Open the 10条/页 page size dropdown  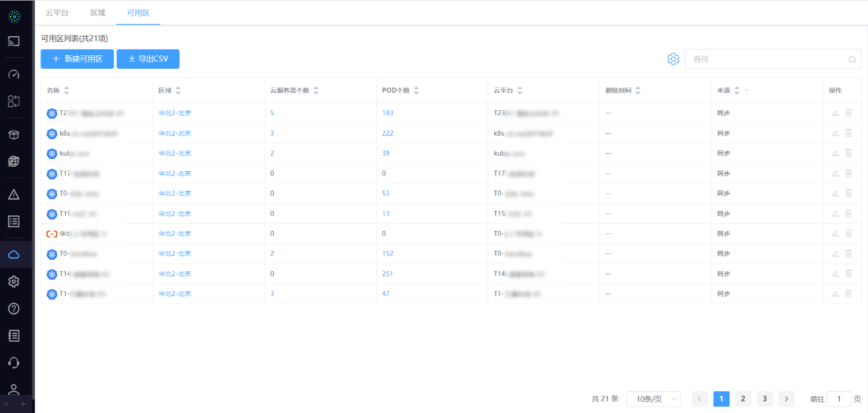pos(653,399)
